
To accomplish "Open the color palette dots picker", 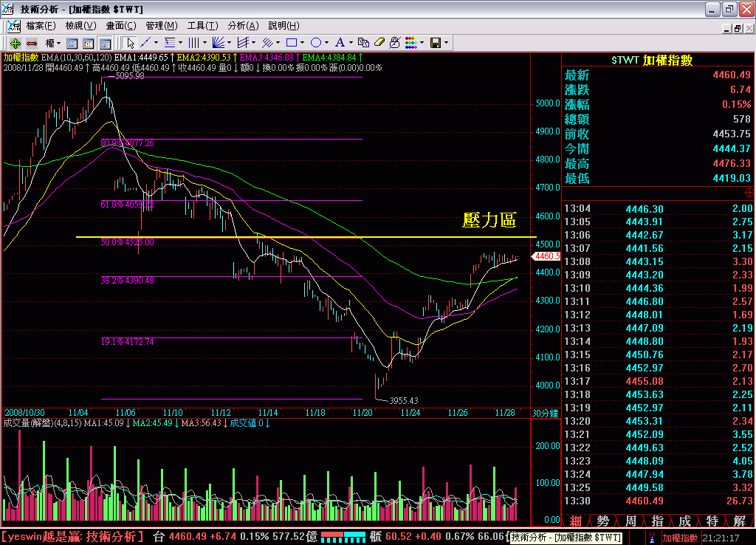I will tap(410, 43).
